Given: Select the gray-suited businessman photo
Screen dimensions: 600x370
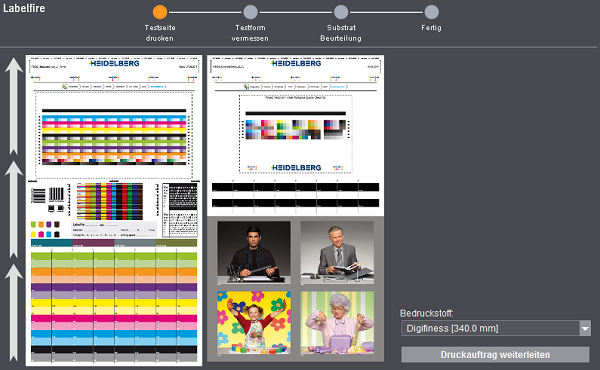Looking at the screenshot, I should 337,253.
